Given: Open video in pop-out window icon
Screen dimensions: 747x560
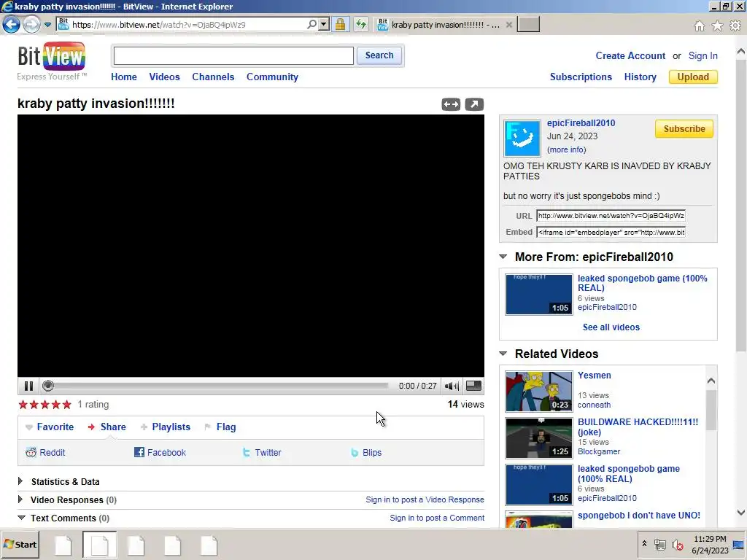Looking at the screenshot, I should click(x=474, y=104).
